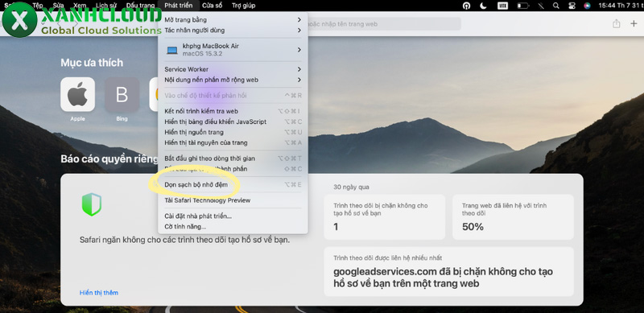Viewport: 644px width, 313px height.
Task: Select Kết nối trình kiểm tra web
Action: click(233, 111)
